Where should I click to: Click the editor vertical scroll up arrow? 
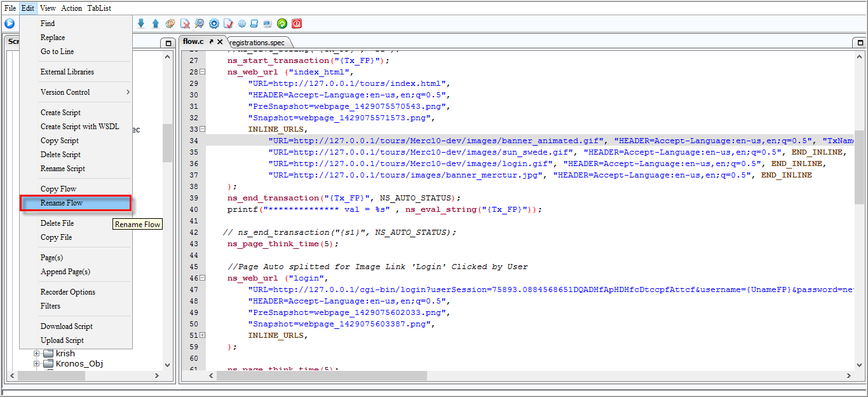tap(860, 56)
